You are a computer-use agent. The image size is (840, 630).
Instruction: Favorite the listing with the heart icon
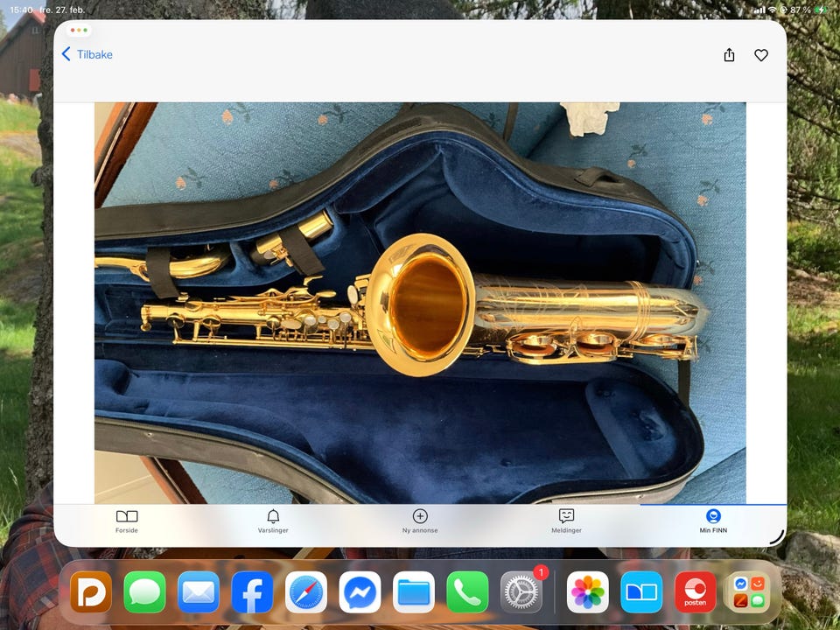click(x=761, y=54)
